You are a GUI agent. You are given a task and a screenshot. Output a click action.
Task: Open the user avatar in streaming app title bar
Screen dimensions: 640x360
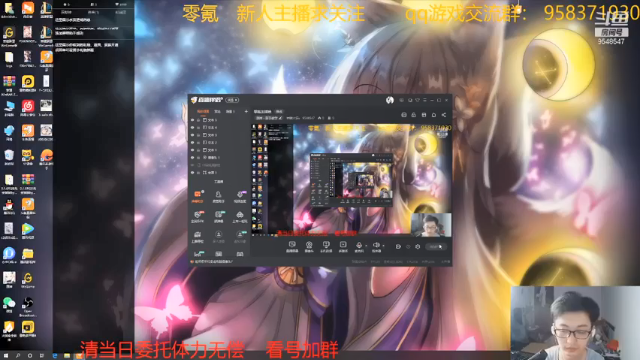[x=390, y=100]
